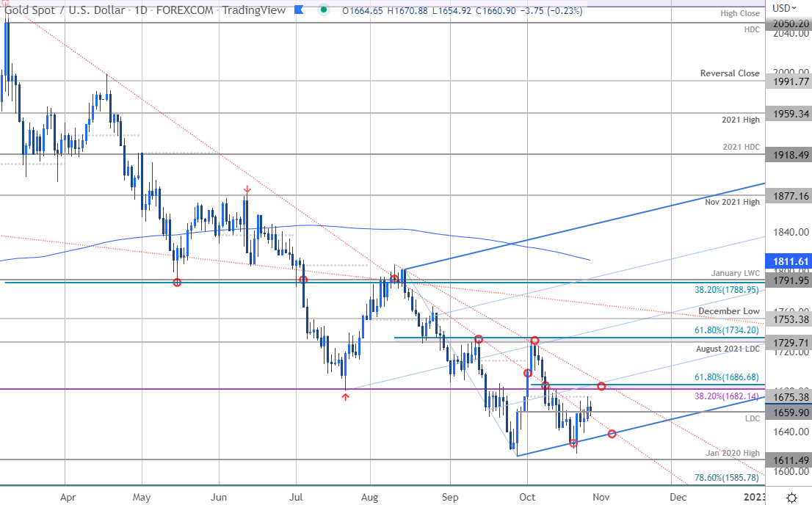Click the Nov 2021 High annotation
The image size is (812, 505).
click(732, 202)
